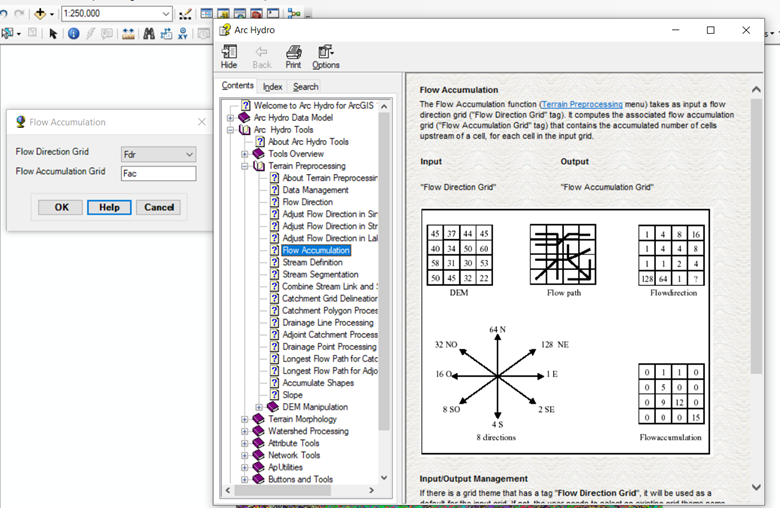
Task: Switch to the Search tab
Action: [305, 87]
